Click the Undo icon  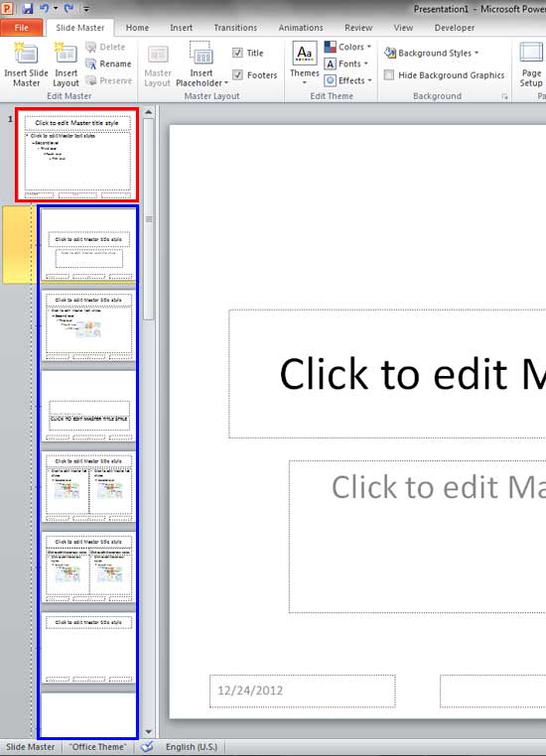tap(45, 8)
